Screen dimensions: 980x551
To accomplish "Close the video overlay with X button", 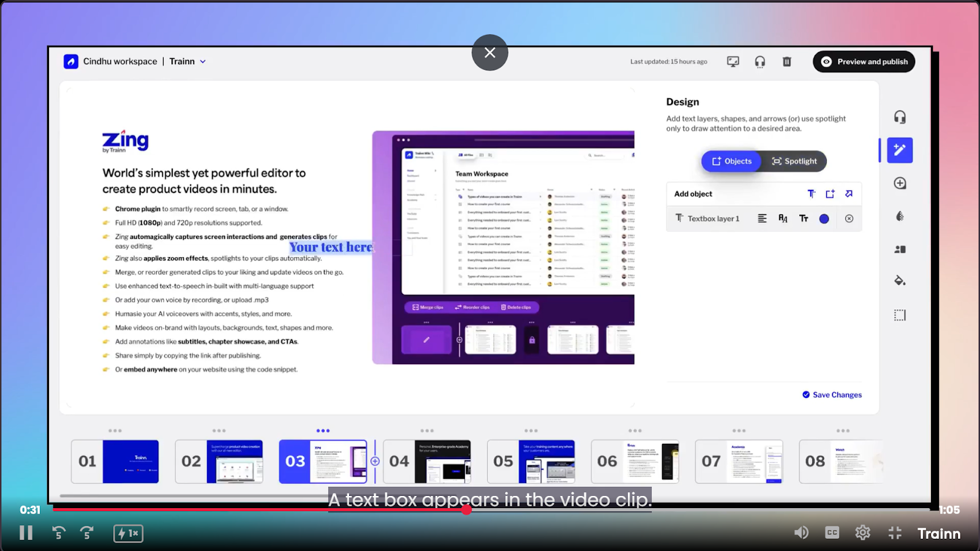I will (490, 53).
